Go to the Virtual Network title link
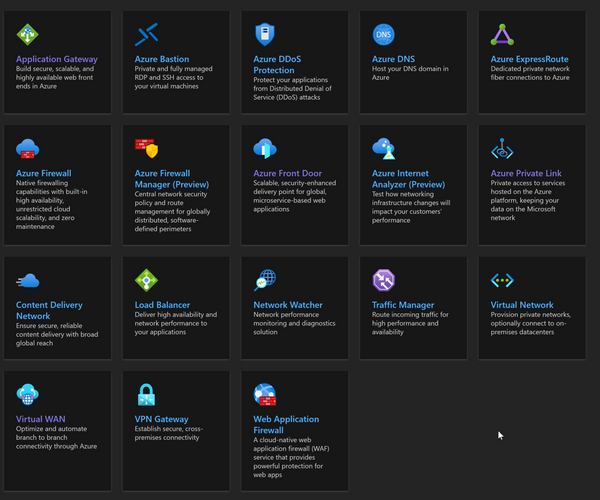The height and width of the screenshot is (500, 600). (522, 305)
